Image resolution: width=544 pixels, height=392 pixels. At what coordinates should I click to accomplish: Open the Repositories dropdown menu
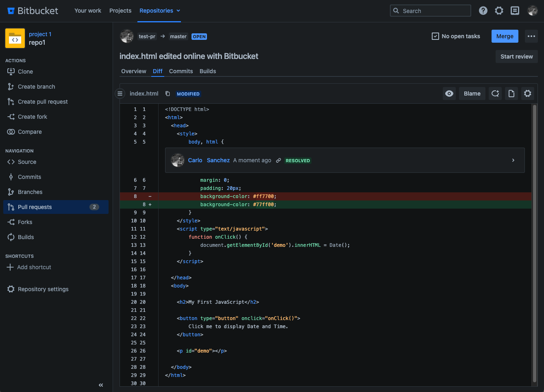point(160,11)
